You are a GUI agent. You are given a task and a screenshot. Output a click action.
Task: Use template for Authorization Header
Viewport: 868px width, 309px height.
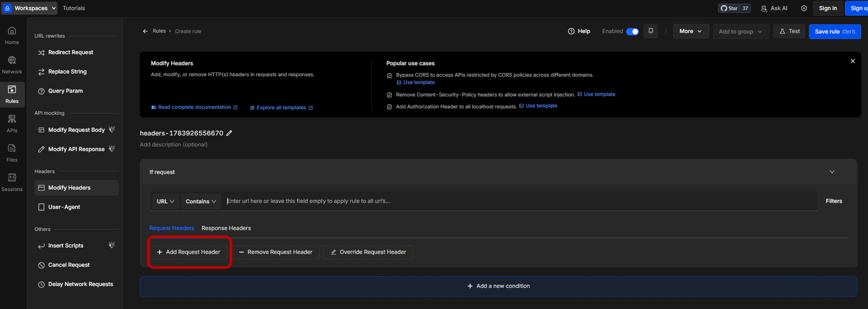tap(538, 106)
